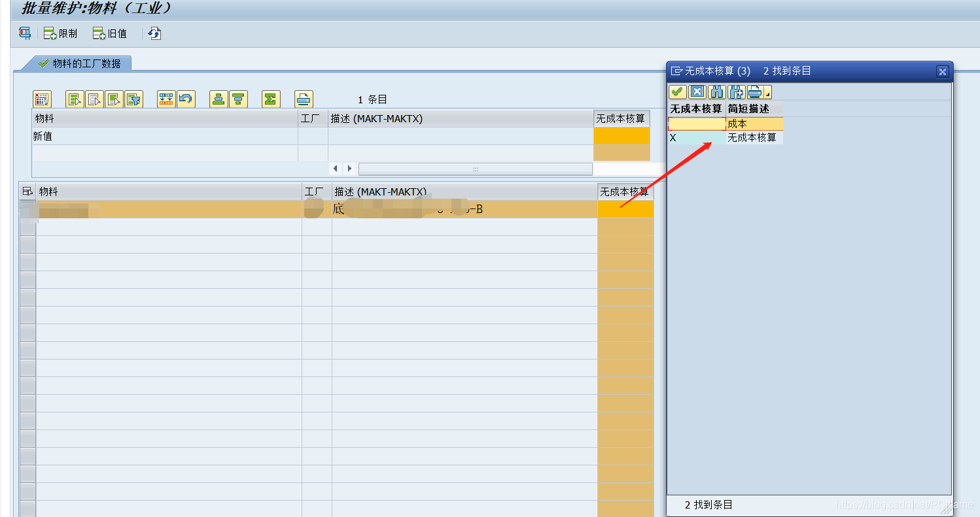Click the left arrow of the upper table scrollbar
Image resolution: width=980 pixels, height=517 pixels.
[x=336, y=169]
